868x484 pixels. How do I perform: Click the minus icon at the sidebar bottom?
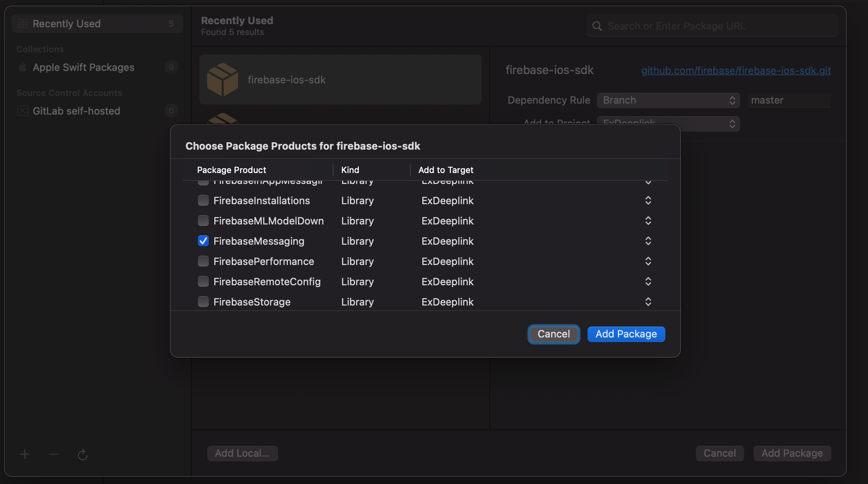click(x=53, y=454)
